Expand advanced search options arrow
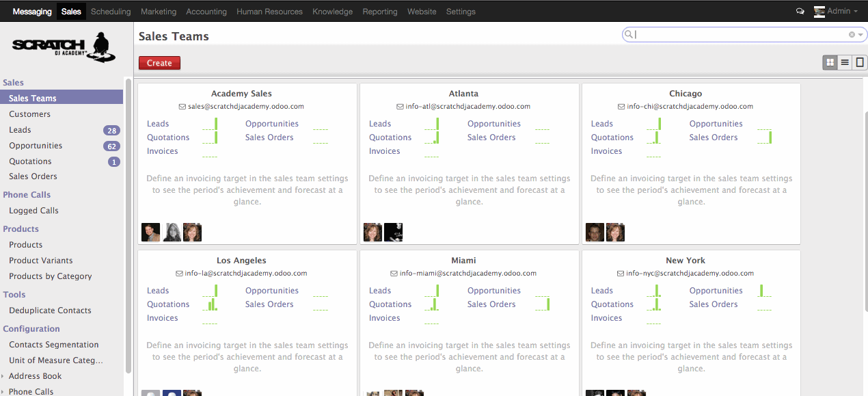868x396 pixels. coord(861,34)
